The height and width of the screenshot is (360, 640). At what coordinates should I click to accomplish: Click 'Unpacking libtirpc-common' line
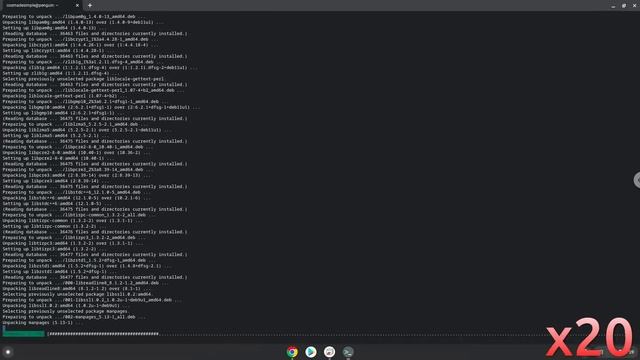73,220
